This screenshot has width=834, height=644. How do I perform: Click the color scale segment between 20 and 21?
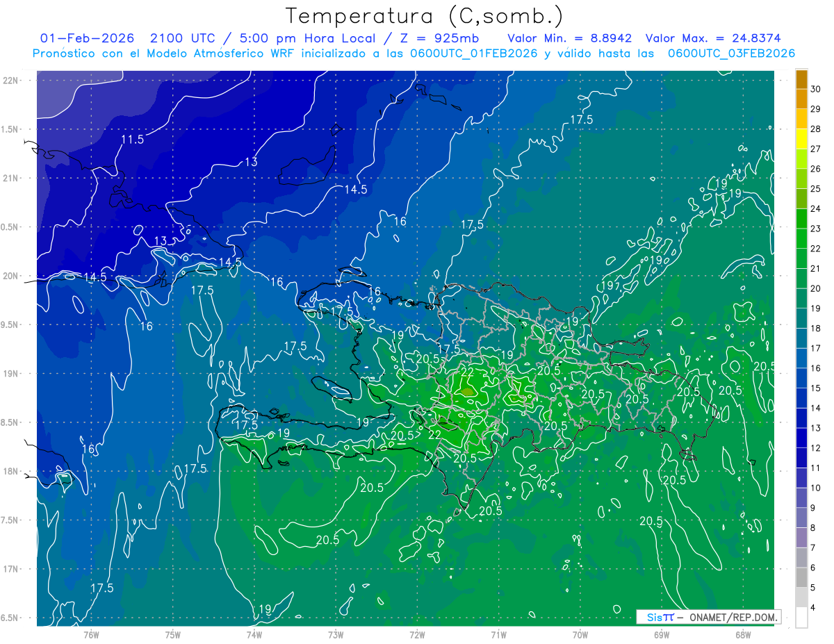[801, 279]
